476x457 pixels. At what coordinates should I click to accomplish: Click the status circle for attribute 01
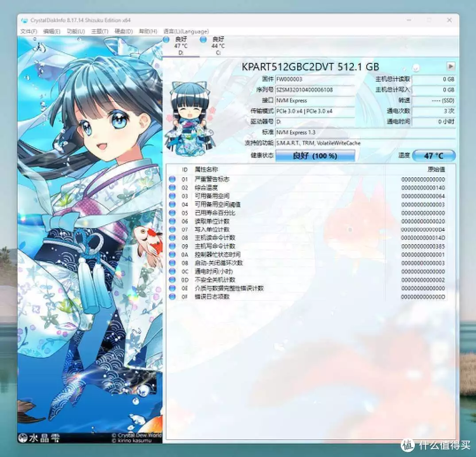[172, 179]
